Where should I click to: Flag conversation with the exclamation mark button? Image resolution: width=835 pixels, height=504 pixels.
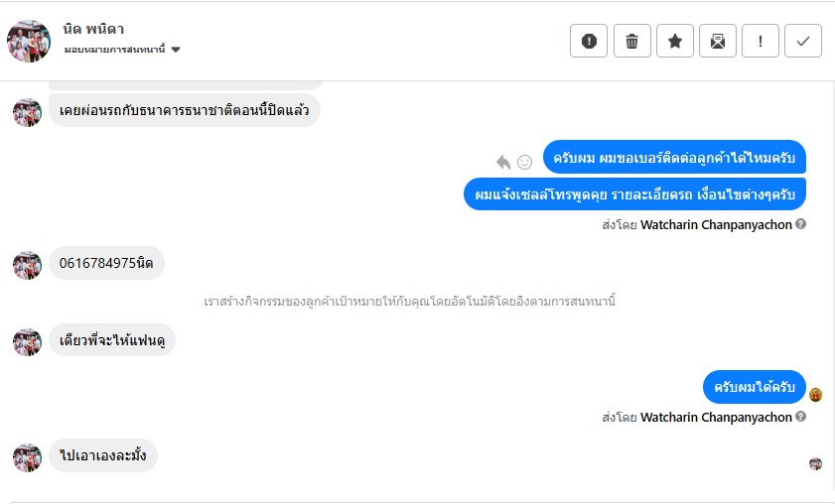tap(761, 41)
